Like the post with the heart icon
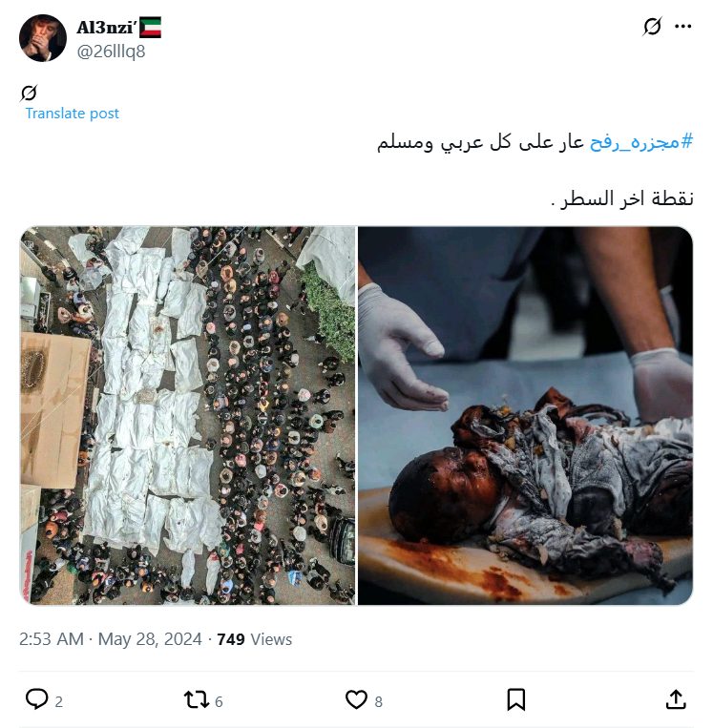This screenshot has height=728, width=713. point(356,699)
